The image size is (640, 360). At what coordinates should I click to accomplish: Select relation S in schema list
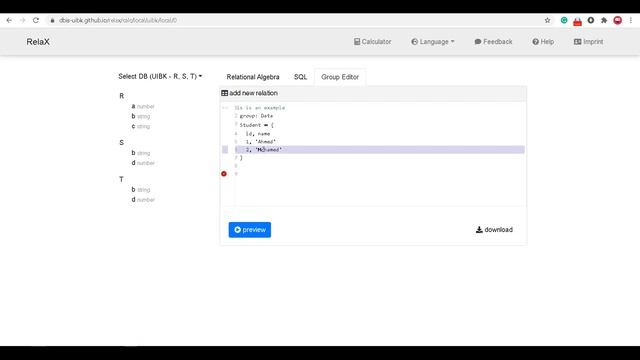121,143
